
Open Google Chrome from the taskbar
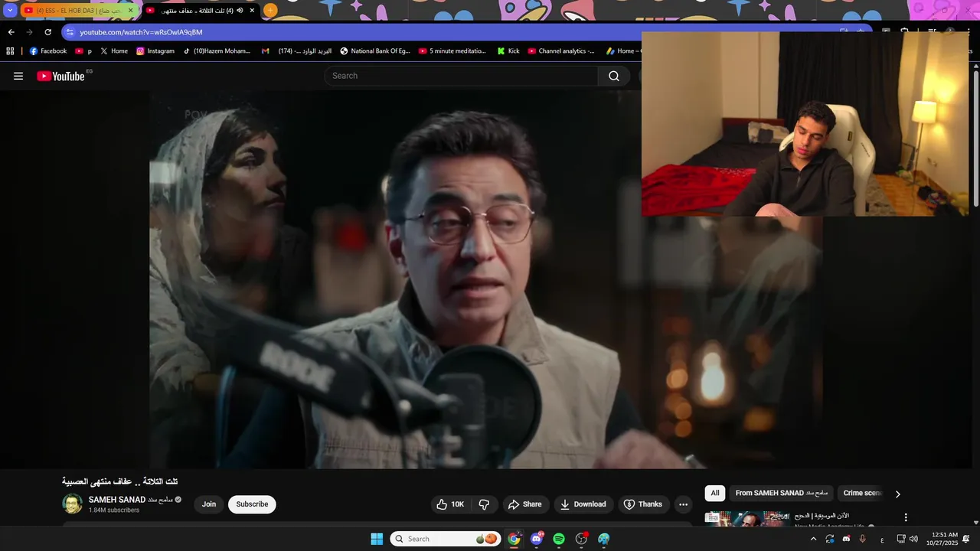pyautogui.click(x=514, y=539)
